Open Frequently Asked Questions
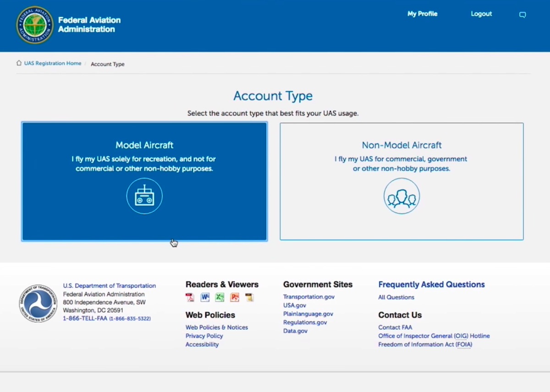This screenshot has width=550, height=392. coord(431,285)
